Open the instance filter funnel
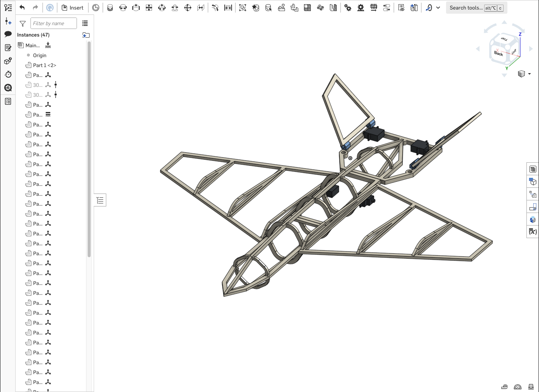Viewport: 539px width, 392px height. (22, 24)
